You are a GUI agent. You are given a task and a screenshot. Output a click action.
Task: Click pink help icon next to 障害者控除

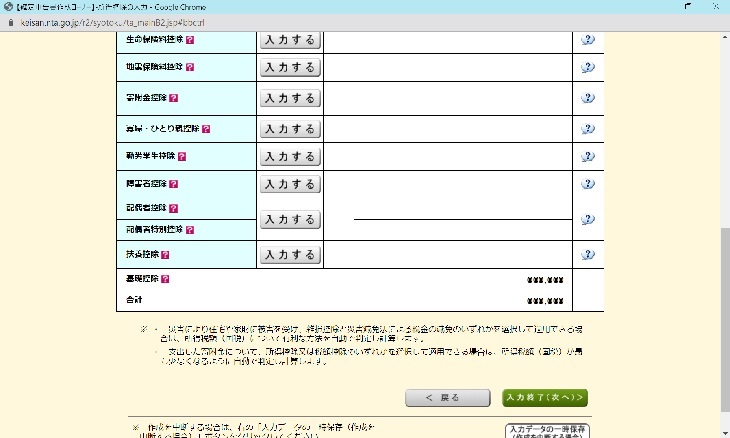click(x=174, y=184)
